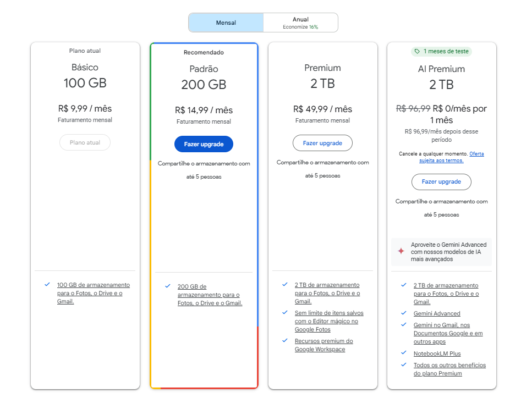Click checkmark beside Sem limite de itens salvos
Image resolution: width=532 pixels, height=393 pixels.
285,312
